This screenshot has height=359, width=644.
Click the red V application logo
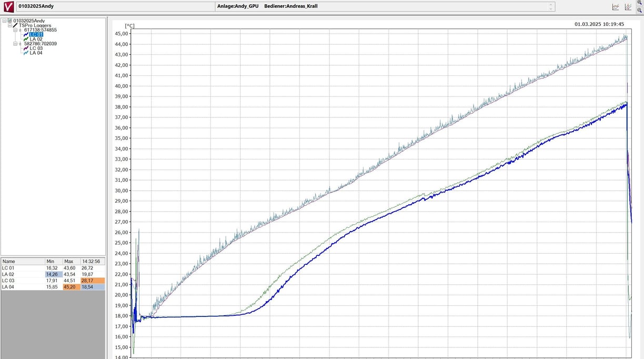(8, 7)
